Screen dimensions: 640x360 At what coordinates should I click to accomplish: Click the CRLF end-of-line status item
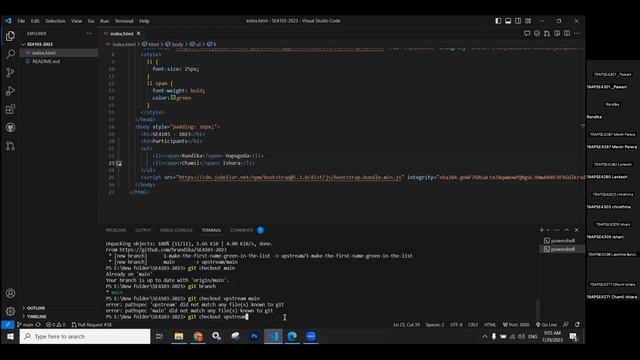tap(473, 325)
